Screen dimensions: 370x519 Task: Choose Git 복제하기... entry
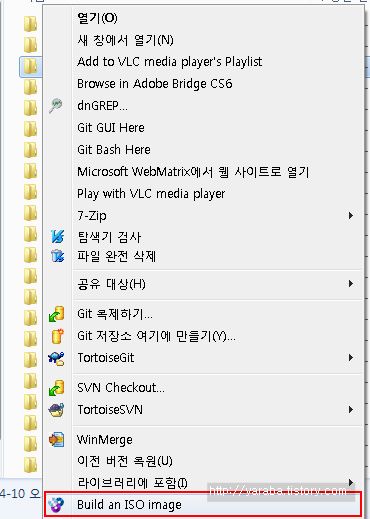[203, 314]
